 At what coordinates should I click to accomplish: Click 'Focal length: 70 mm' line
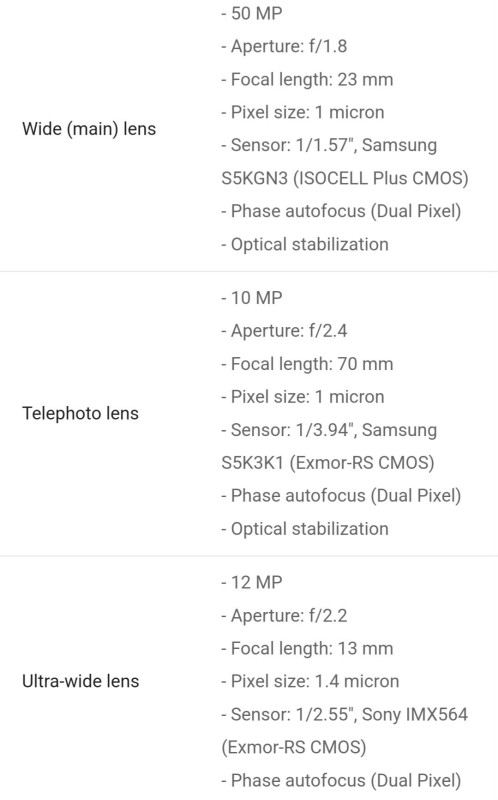[x=307, y=364]
